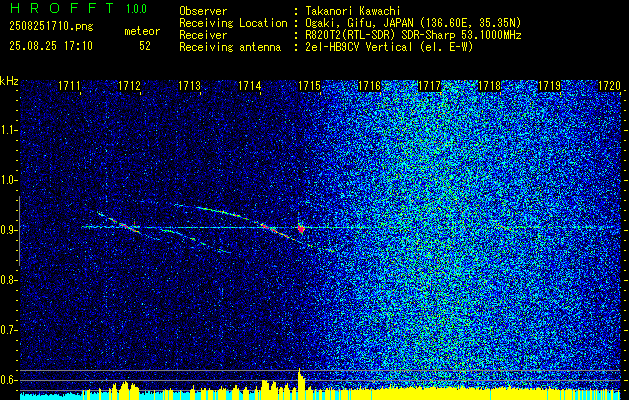Click the 1713 time marker
Viewport: 629px width, 400px height.
pos(190,85)
